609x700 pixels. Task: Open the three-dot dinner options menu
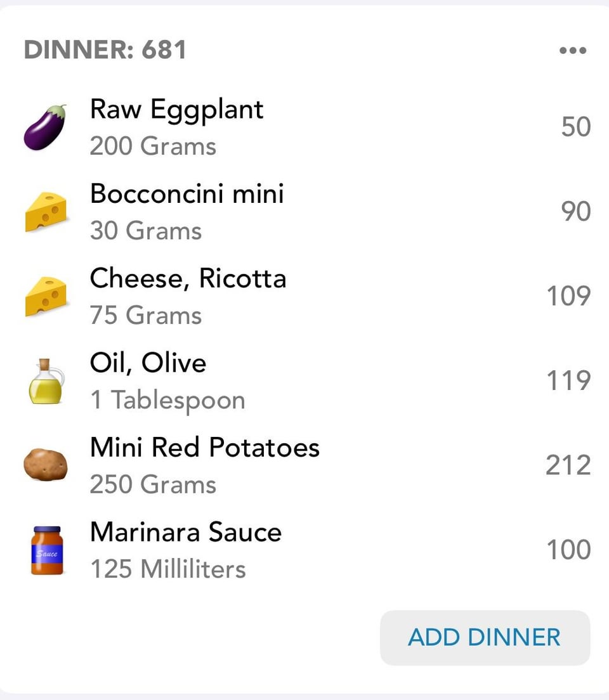click(x=573, y=51)
